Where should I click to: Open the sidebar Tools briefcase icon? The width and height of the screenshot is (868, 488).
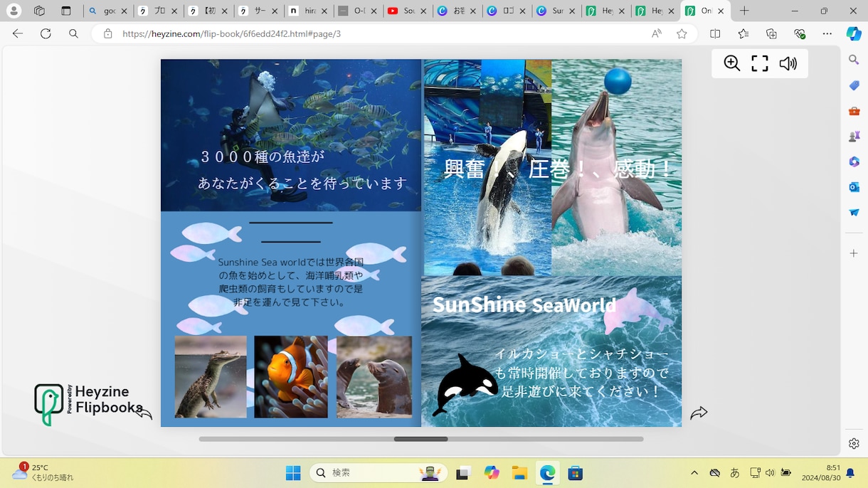(854, 111)
